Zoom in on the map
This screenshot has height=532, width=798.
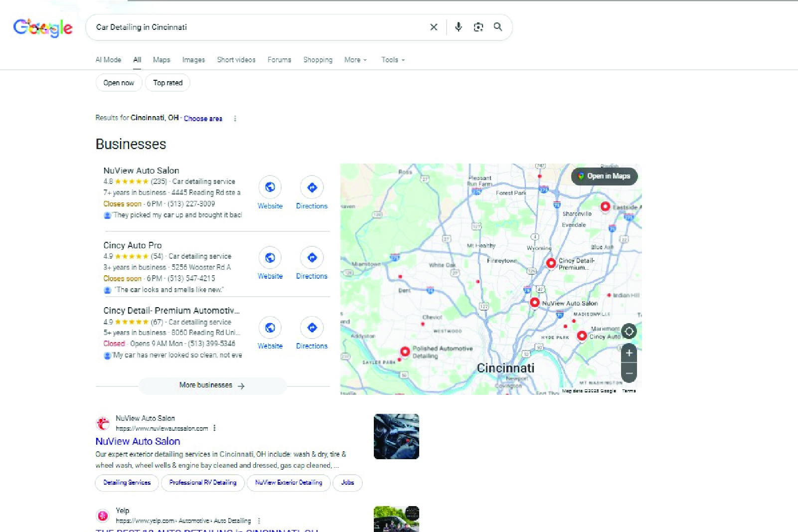[x=629, y=353]
